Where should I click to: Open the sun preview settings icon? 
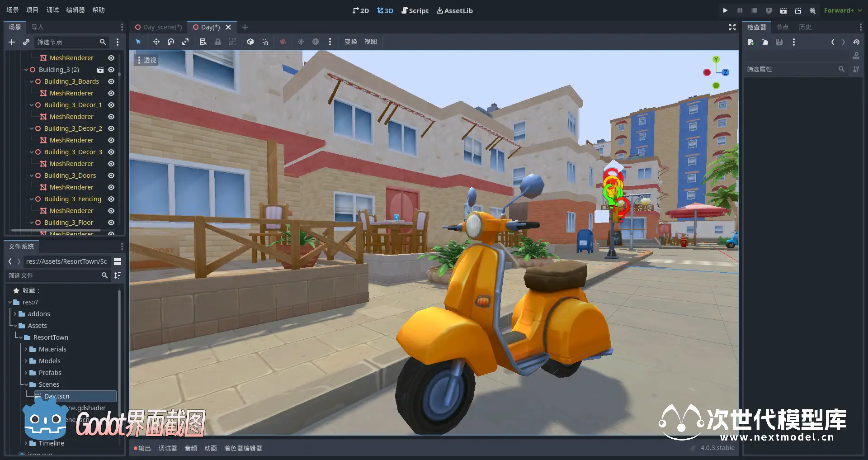click(301, 42)
